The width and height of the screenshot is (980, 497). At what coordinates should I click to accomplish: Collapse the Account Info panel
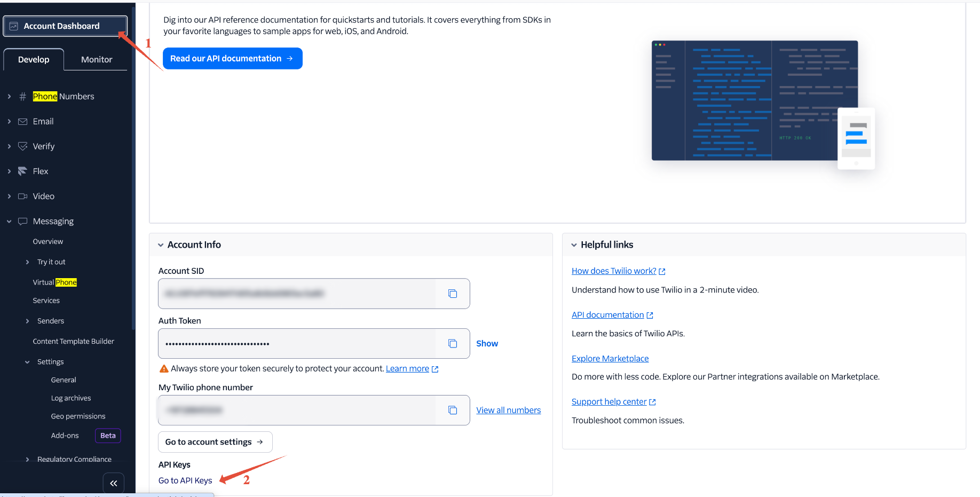coord(161,245)
